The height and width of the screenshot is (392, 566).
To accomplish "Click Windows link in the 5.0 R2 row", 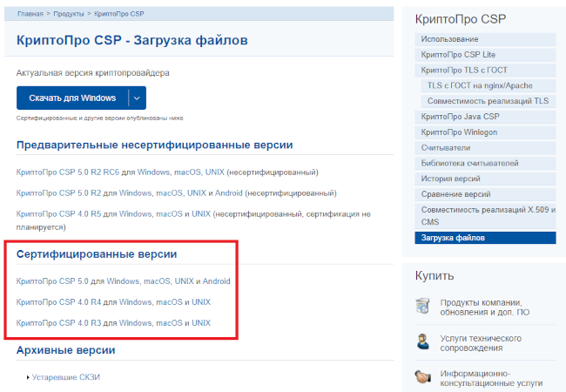I will tap(135, 193).
